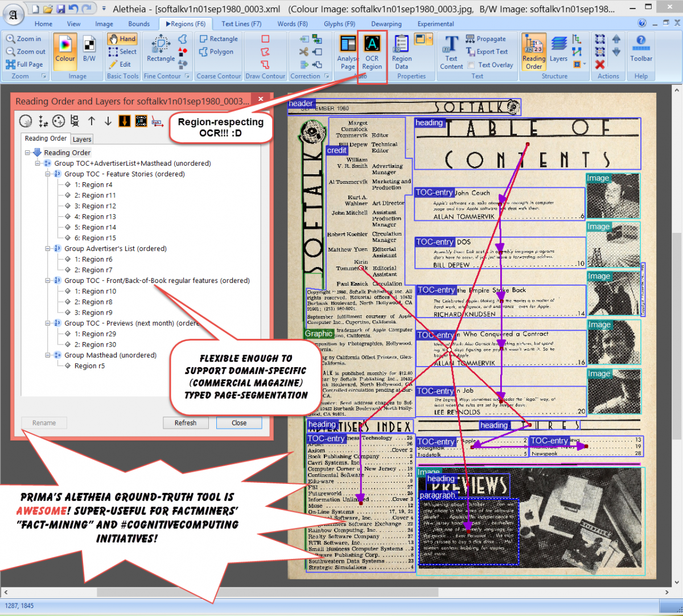Select the Hand tool
683x616 pixels.
(122, 39)
